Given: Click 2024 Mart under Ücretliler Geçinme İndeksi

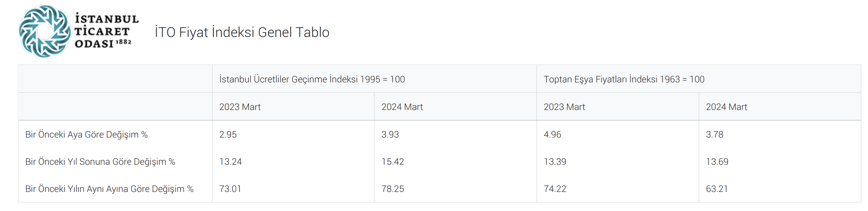Looking at the screenshot, I should click(x=402, y=107).
